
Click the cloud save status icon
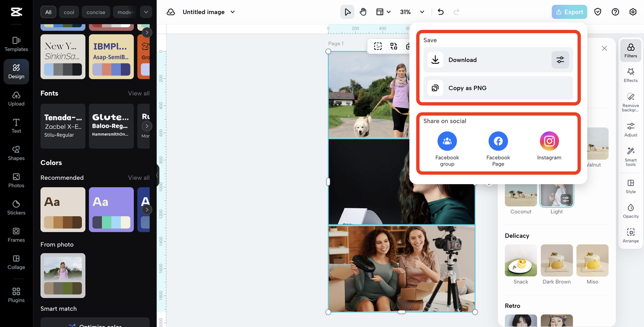tap(171, 12)
